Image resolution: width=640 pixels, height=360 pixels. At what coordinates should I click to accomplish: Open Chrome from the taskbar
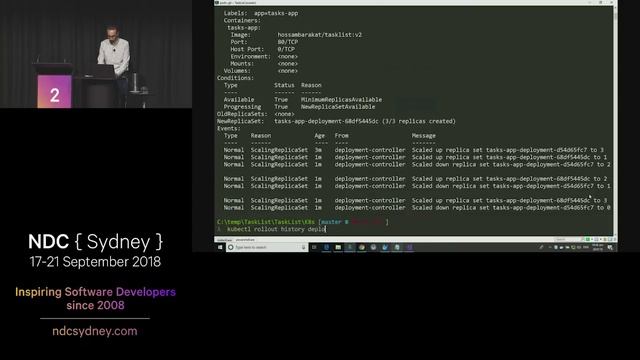[x=362, y=247]
